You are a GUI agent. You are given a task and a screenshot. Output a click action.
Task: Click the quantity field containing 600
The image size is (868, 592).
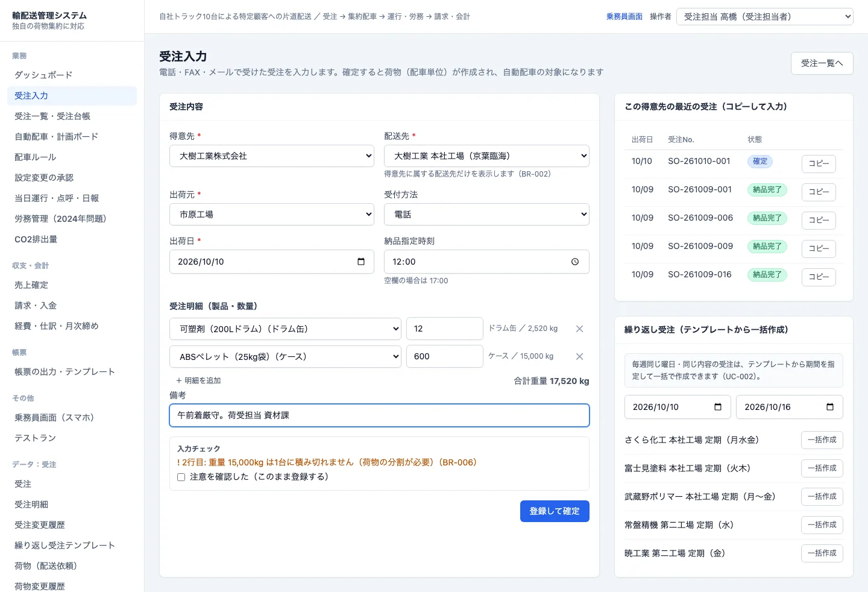tap(445, 356)
